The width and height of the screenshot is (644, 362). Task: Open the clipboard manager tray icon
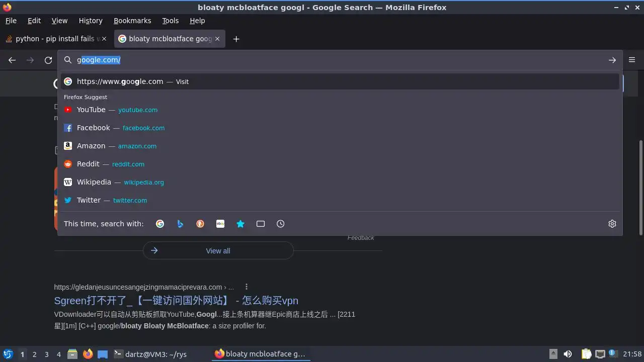point(586,354)
